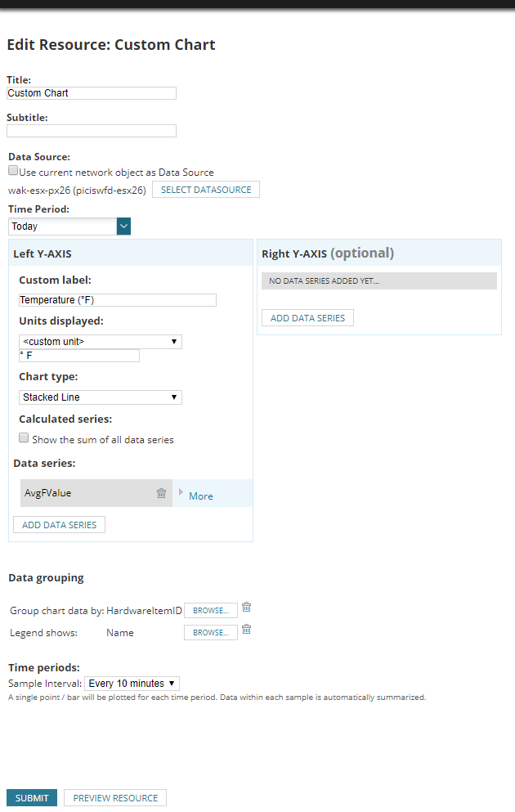Delete the AvgFValue data series
515x812 pixels.
(161, 493)
